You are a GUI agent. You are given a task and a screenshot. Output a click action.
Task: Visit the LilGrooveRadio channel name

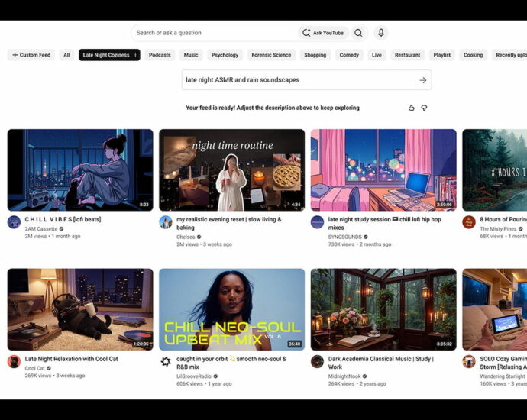tap(194, 376)
